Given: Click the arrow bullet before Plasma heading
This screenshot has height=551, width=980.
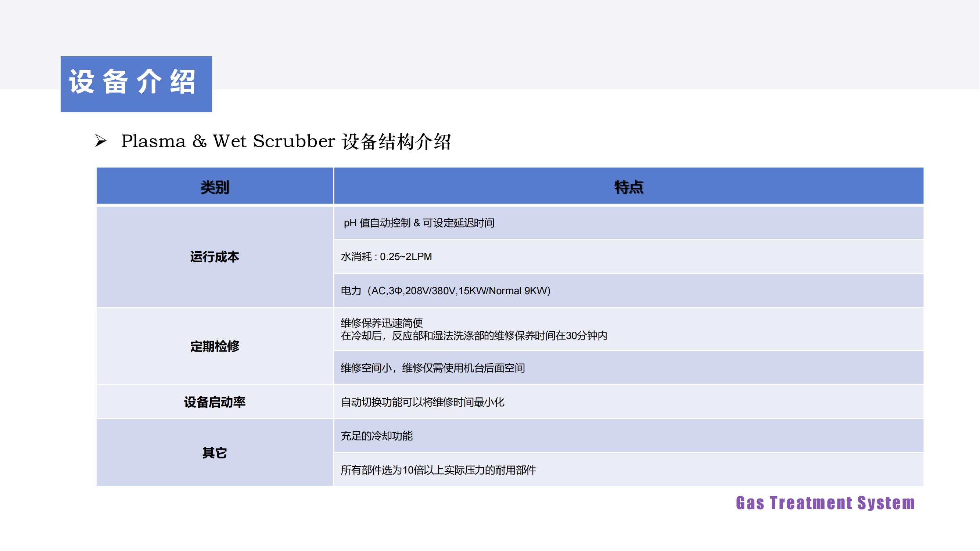Looking at the screenshot, I should [x=101, y=141].
